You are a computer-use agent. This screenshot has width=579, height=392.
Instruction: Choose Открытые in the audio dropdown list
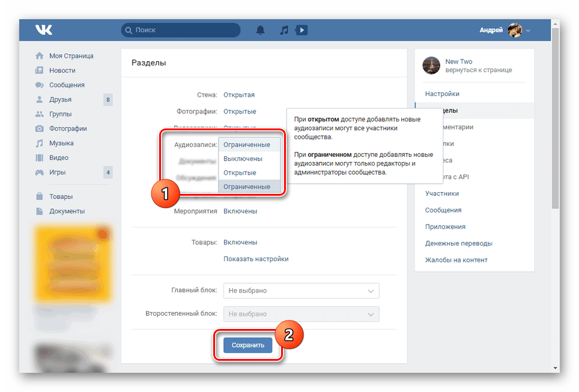point(240,173)
